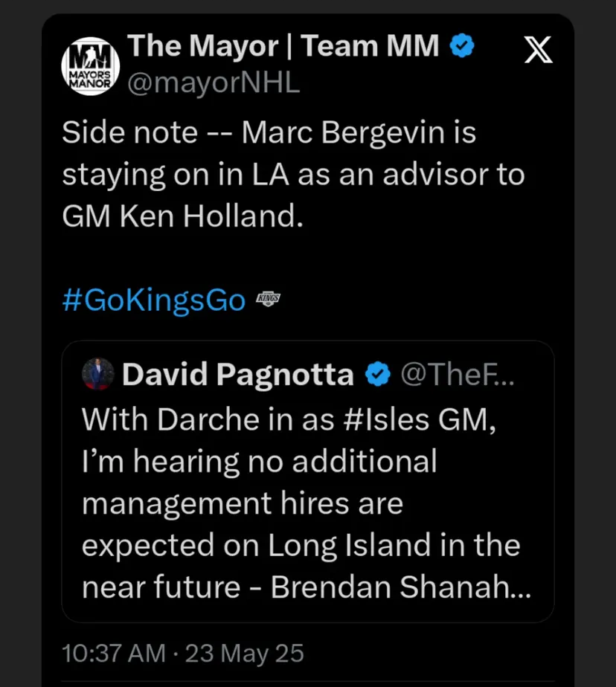Click the "23 May 25" date
This screenshot has width=616, height=687.
click(x=245, y=653)
